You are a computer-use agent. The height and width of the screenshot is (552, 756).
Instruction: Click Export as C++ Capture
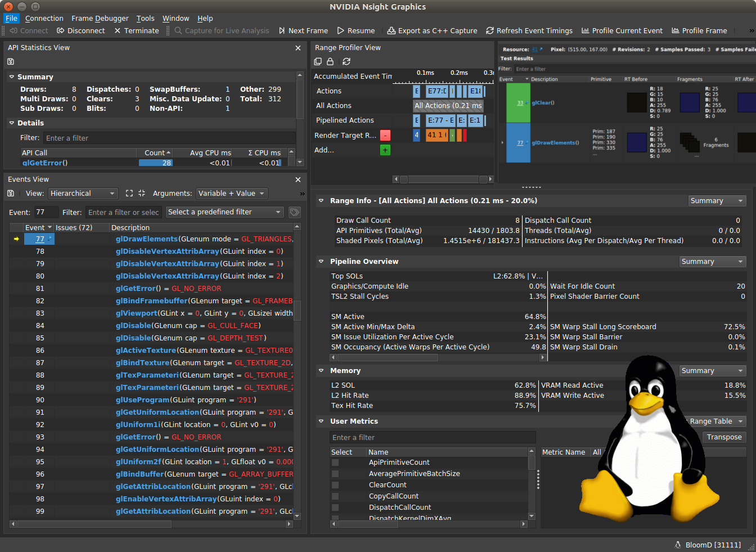coord(433,31)
